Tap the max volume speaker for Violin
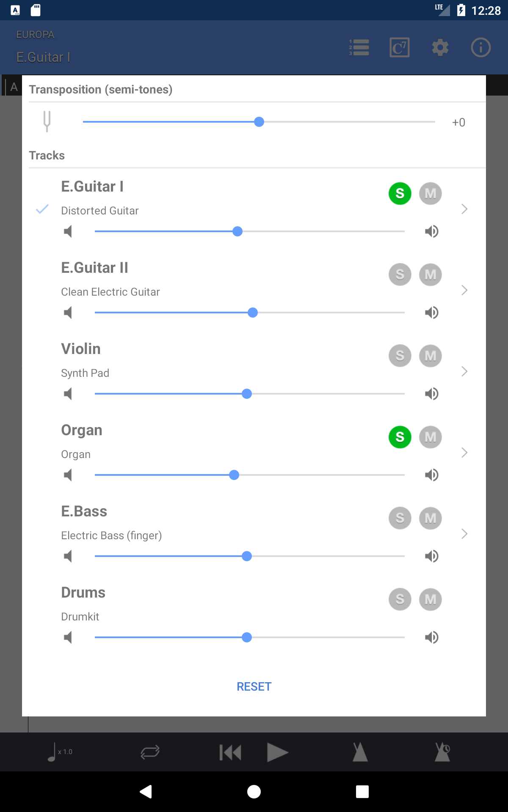This screenshot has height=812, width=508. pyautogui.click(x=432, y=394)
